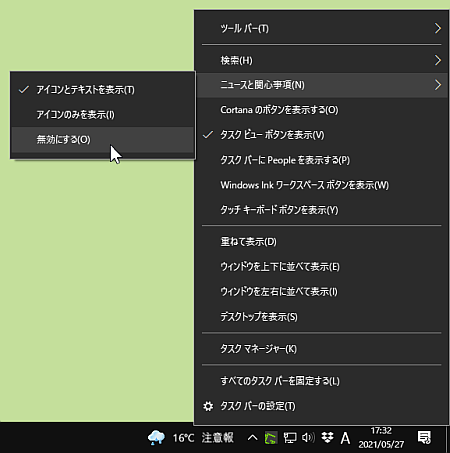Select アイコンとテキストを表示(T) option

(x=103, y=89)
